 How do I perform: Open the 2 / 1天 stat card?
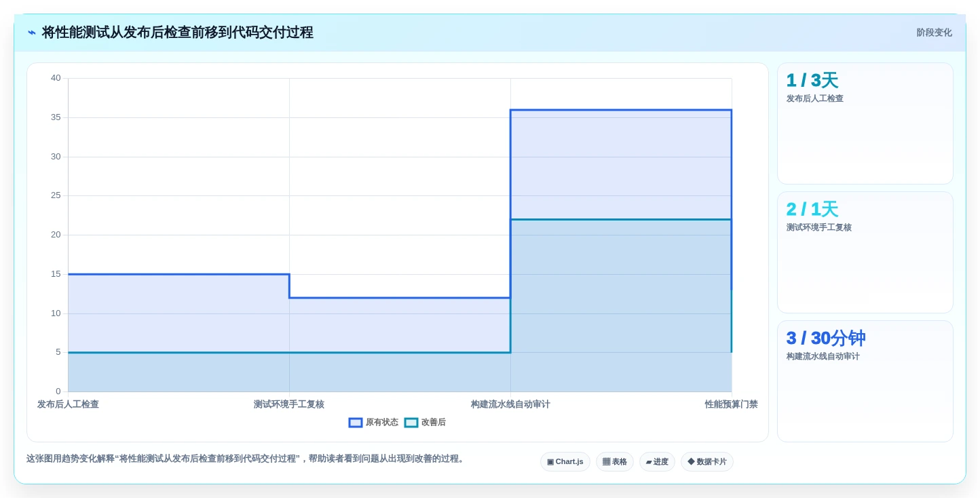[865, 252]
